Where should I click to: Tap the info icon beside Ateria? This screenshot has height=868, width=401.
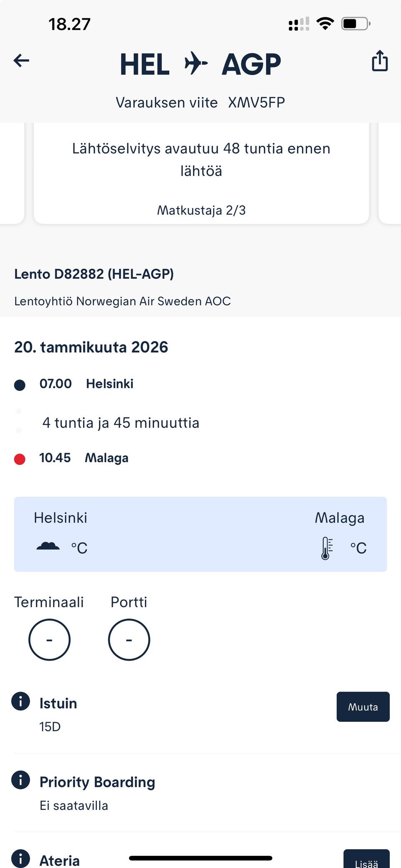20,858
